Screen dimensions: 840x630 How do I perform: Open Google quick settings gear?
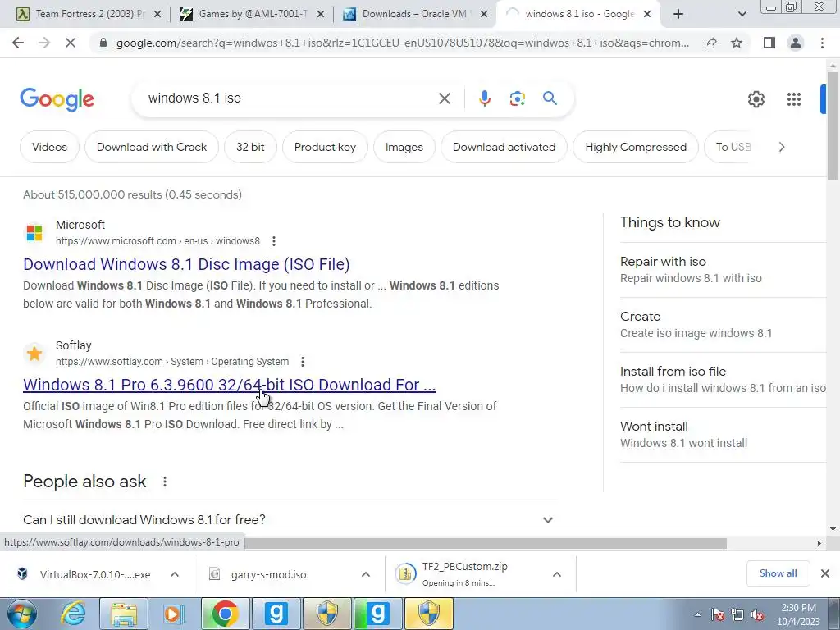pos(756,99)
